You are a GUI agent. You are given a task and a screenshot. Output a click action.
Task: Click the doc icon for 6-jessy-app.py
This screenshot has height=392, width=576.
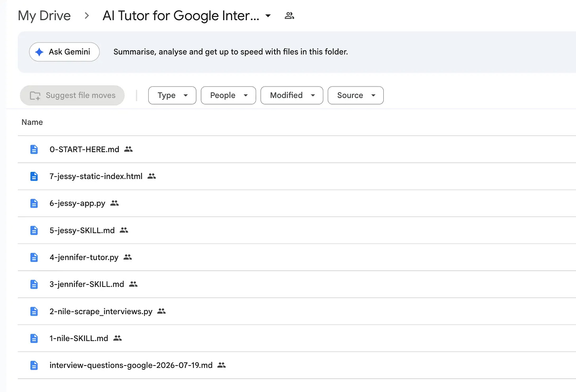click(x=34, y=204)
